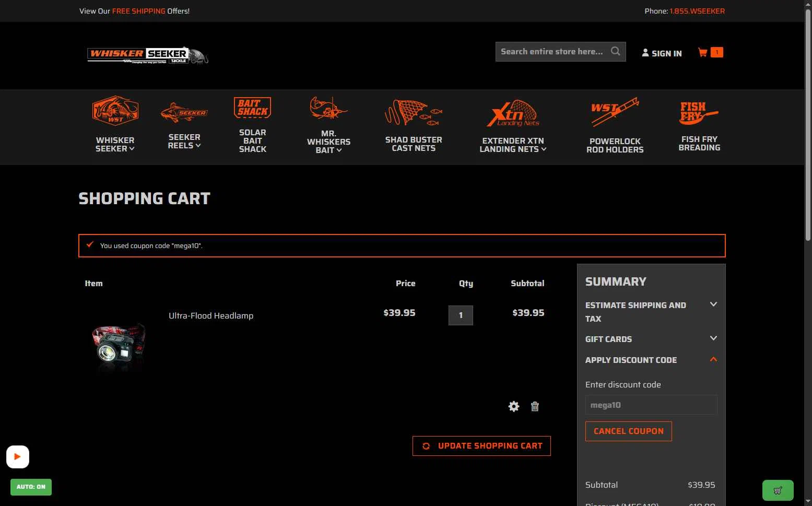Screen dimensions: 812x506
Task: Click the coupon message 'You used coupon code "mega10".'
Action: [151, 245]
